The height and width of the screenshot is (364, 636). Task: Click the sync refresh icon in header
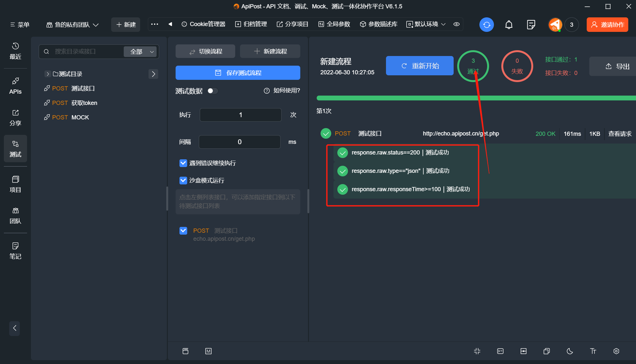pos(487,24)
